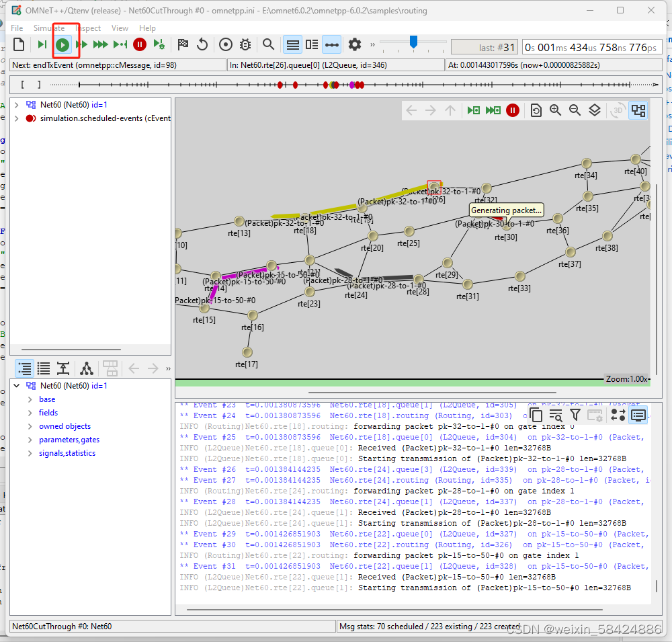Screen dimensions: 672x642
Task: Click simulation time display field
Action: (591, 47)
